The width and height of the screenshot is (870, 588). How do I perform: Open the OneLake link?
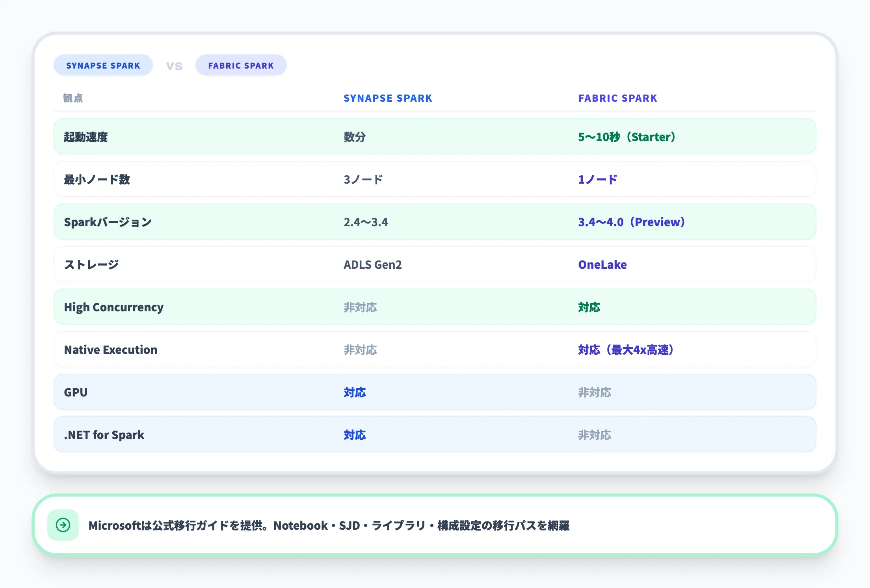(x=602, y=264)
